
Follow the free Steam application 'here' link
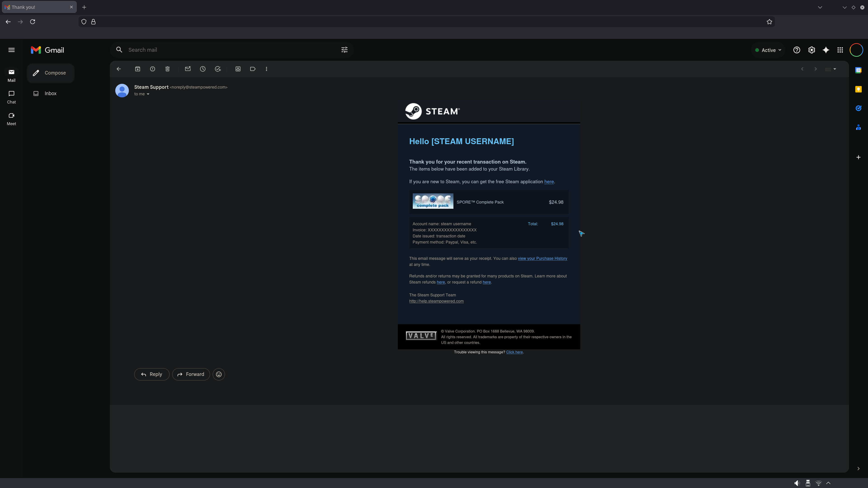549,182
